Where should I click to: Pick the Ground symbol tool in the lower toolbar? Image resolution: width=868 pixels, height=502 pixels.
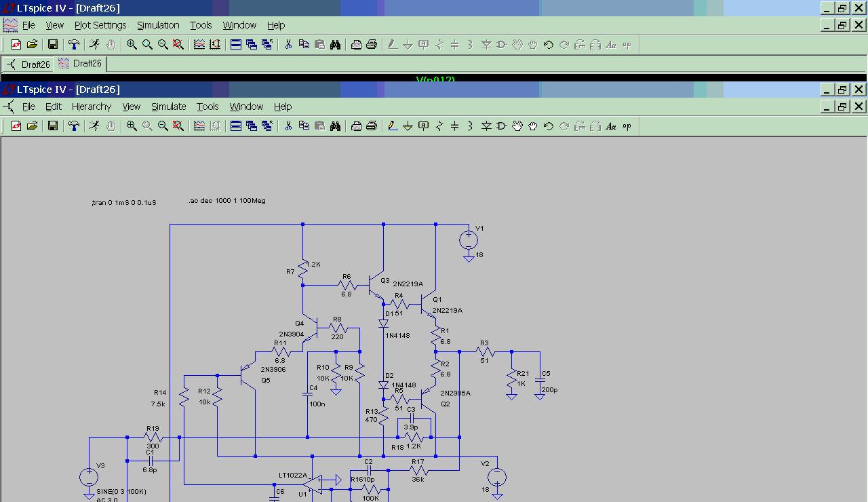click(x=408, y=126)
